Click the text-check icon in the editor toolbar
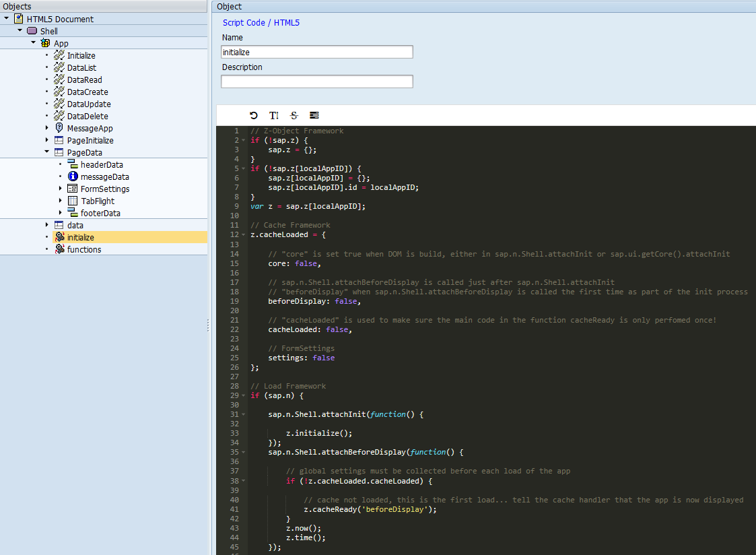756x555 pixels. coord(273,115)
